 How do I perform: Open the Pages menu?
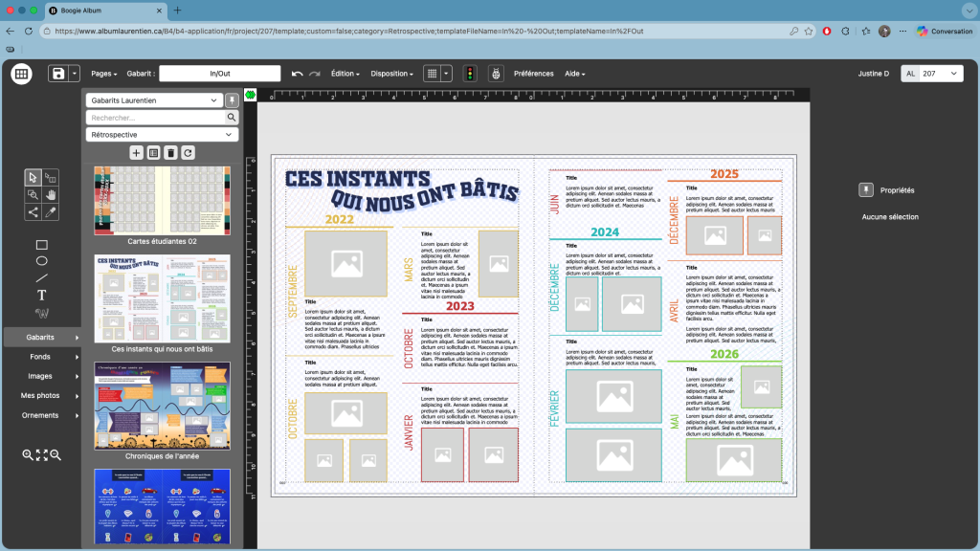pos(103,74)
